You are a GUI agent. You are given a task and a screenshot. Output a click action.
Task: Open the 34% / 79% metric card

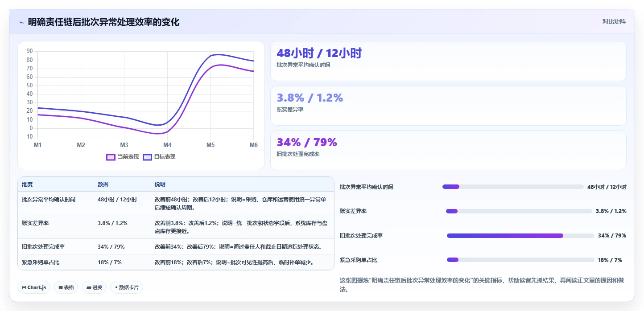448,150
